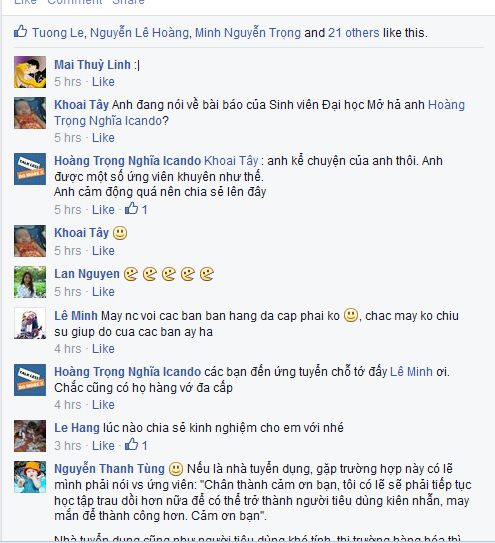
Task: Like Mai Thuỳ Linh's comment
Action: (x=103, y=82)
